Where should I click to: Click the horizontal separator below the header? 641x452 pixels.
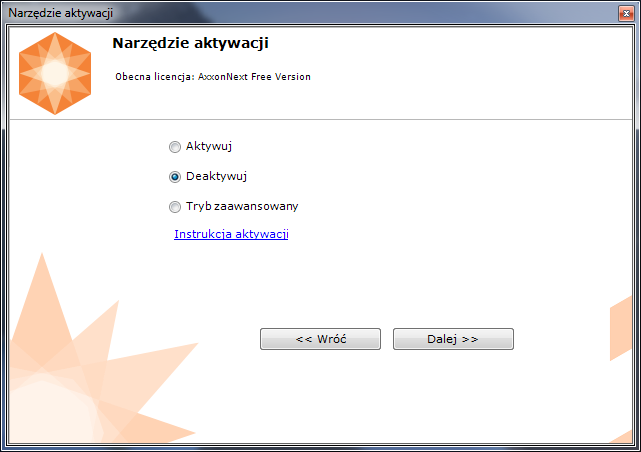[320, 120]
